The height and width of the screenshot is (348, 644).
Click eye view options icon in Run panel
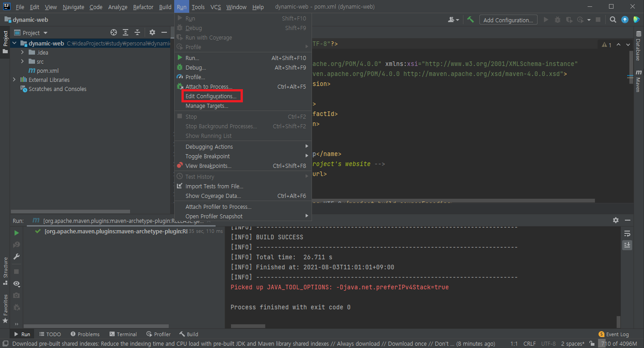[16, 283]
